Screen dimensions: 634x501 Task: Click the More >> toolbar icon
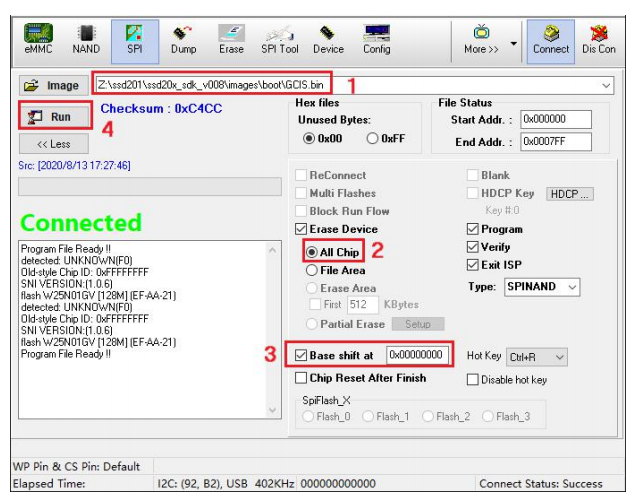481,40
